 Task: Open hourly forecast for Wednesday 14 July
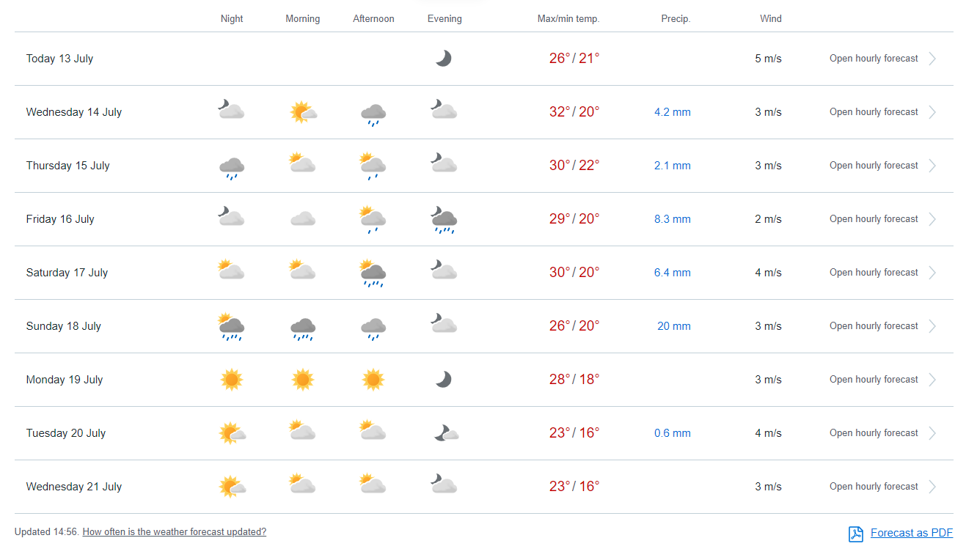pos(874,112)
